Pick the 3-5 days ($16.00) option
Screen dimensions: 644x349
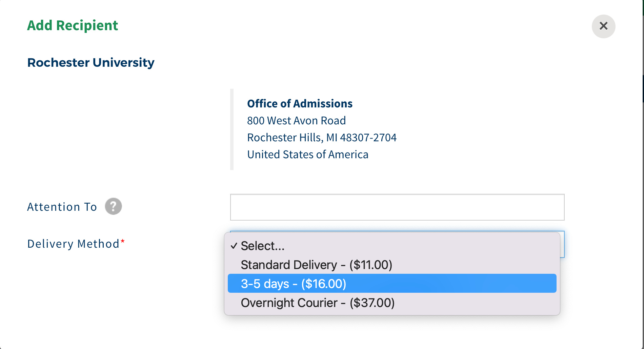point(294,284)
